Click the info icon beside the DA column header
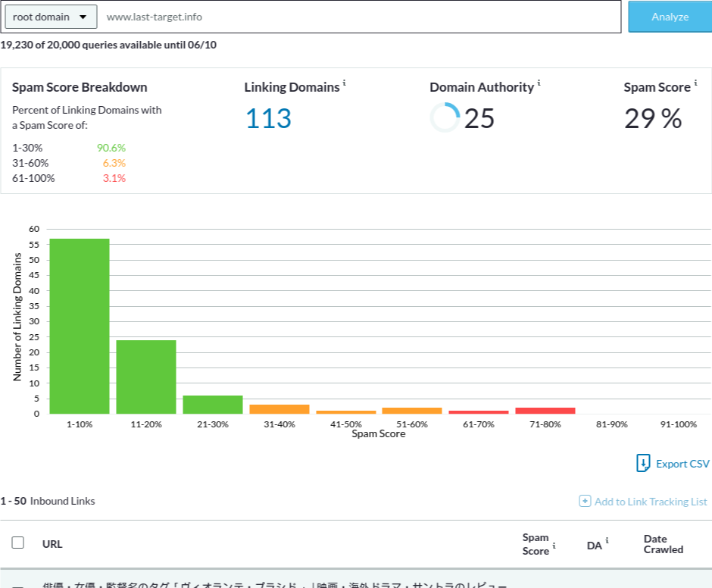Screen dimensions: 712x588 point(607,541)
